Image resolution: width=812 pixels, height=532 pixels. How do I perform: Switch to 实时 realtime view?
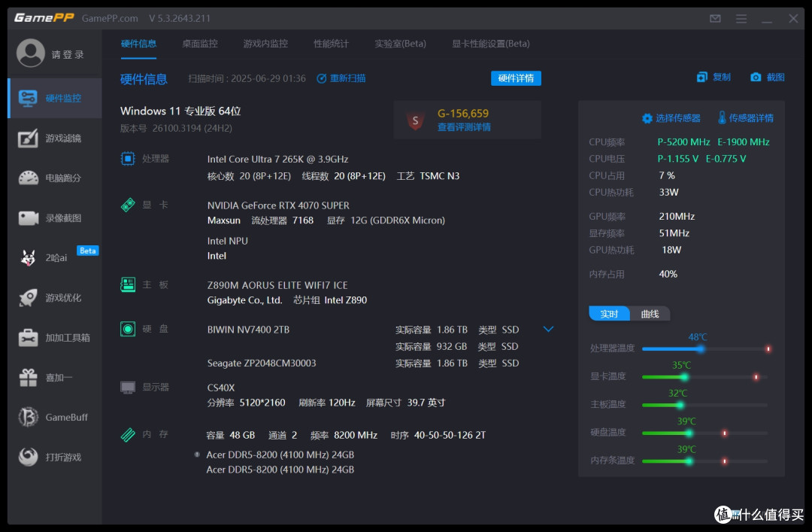pyautogui.click(x=609, y=314)
